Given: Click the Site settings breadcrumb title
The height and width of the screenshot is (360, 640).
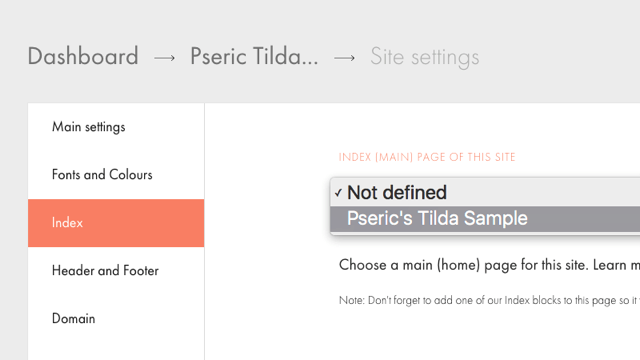Looking at the screenshot, I should tap(424, 57).
